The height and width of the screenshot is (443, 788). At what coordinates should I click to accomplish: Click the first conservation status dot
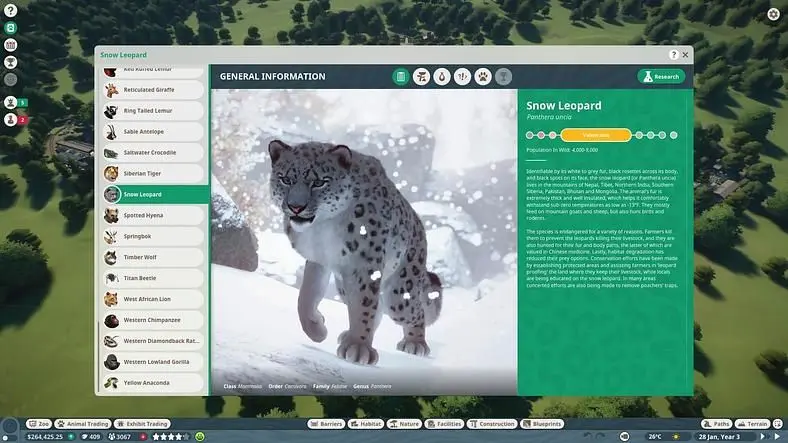pos(529,135)
